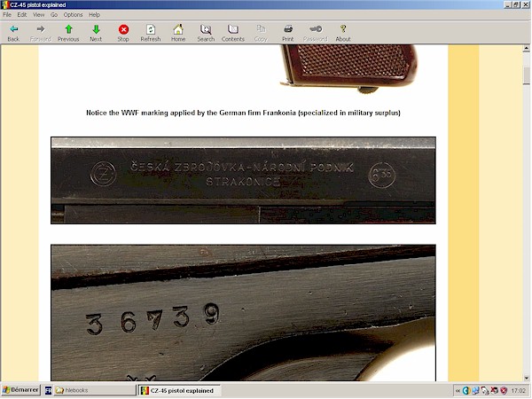Open the Help menu
Image resolution: width=532 pixels, height=399 pixels.
[94, 14]
